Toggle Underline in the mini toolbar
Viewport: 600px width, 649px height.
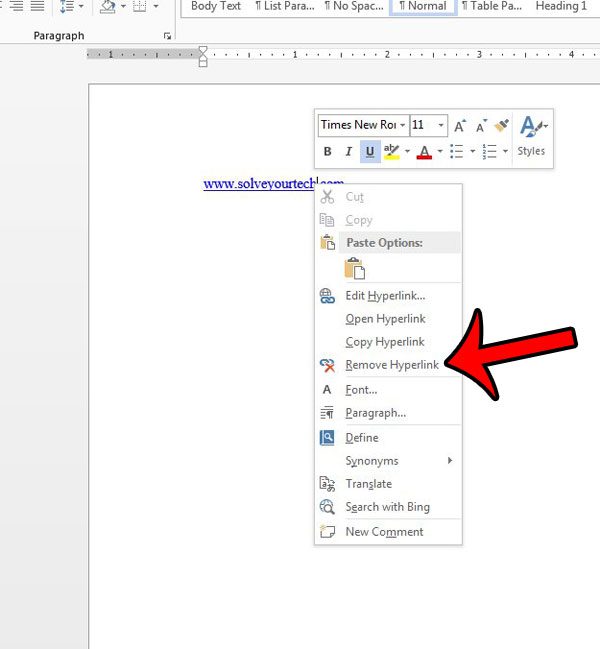click(370, 152)
